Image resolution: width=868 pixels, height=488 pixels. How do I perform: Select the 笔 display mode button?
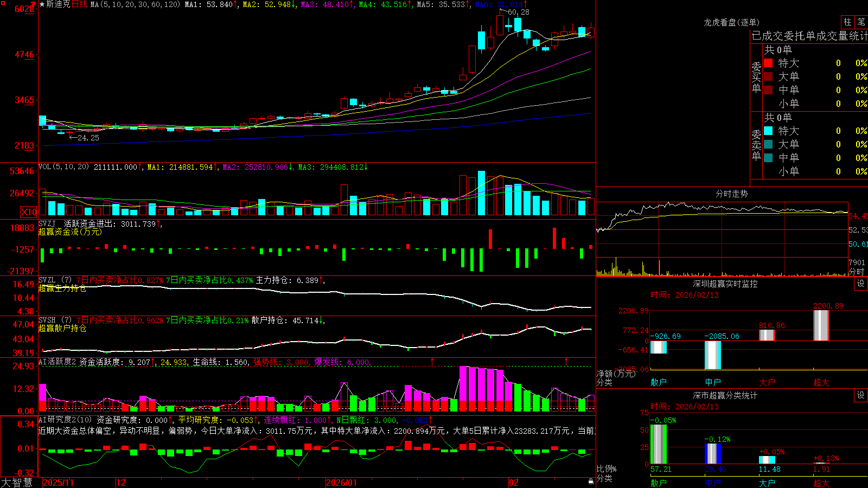click(x=861, y=22)
